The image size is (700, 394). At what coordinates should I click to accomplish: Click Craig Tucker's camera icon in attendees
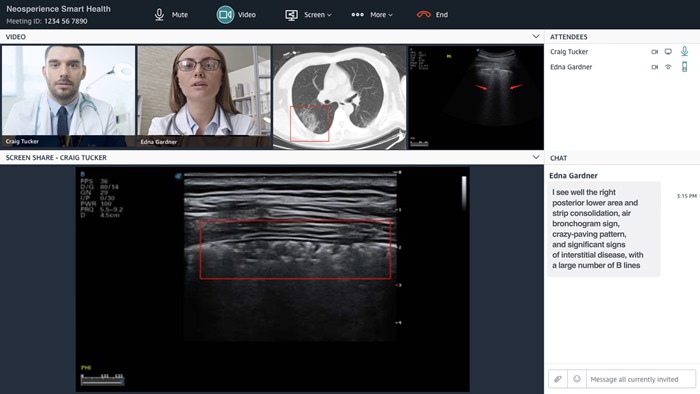[654, 52]
